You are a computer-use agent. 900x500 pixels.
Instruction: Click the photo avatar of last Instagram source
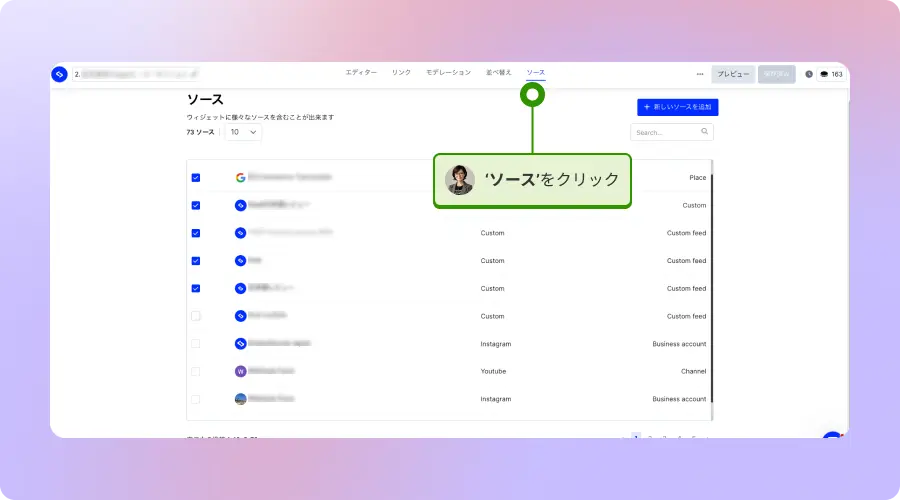240,399
